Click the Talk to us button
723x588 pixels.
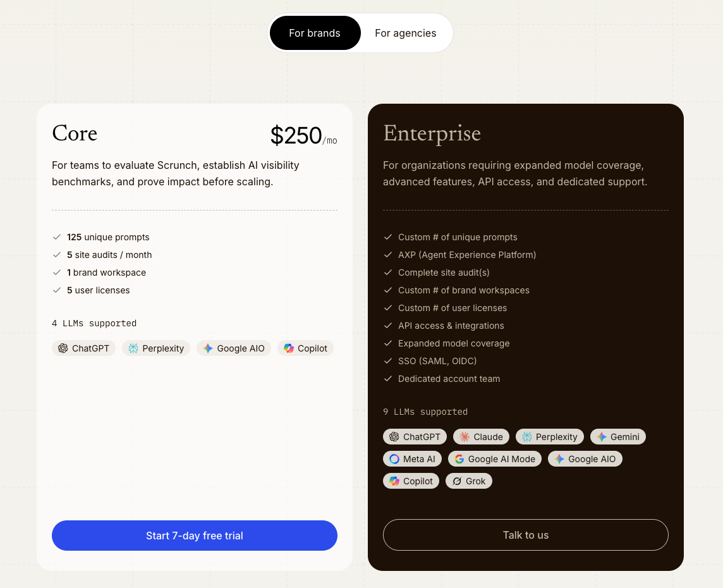(x=526, y=535)
